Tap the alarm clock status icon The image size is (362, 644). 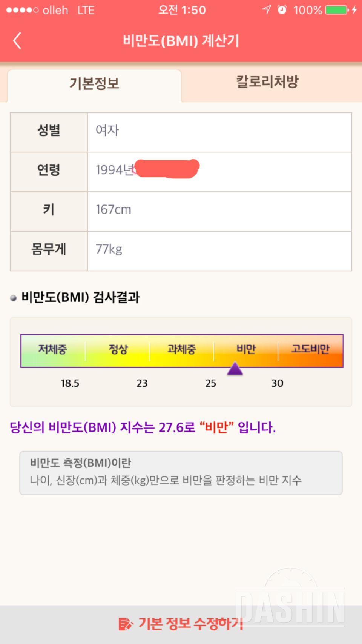[282, 10]
